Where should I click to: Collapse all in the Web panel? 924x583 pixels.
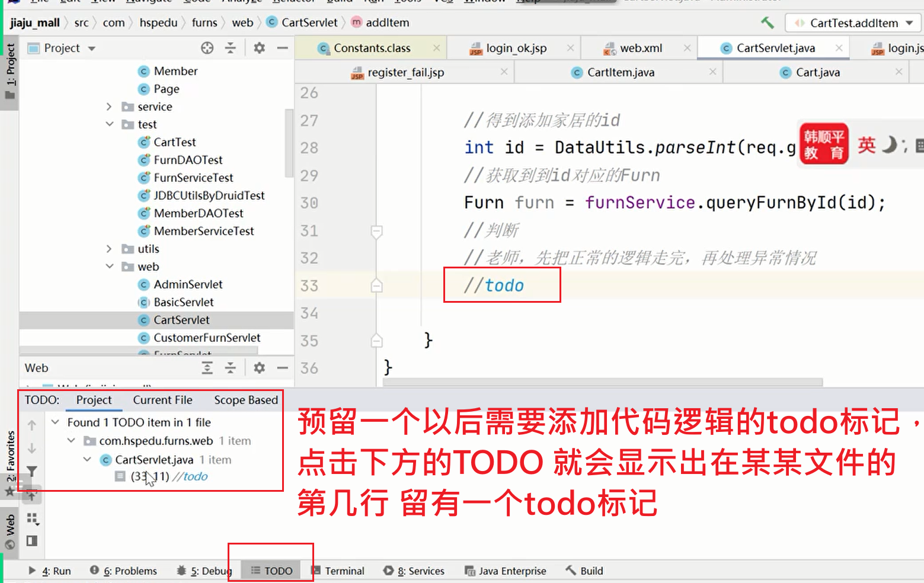coord(231,368)
